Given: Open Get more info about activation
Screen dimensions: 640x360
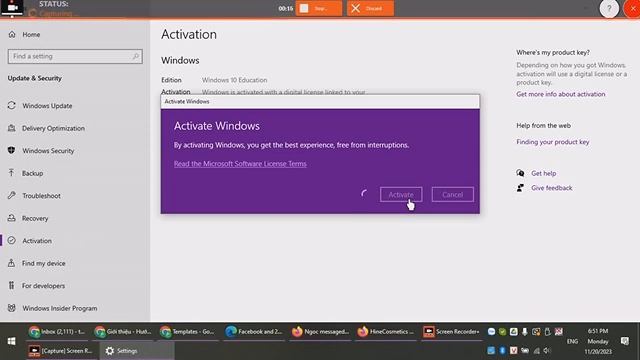Looking at the screenshot, I should (x=560, y=94).
